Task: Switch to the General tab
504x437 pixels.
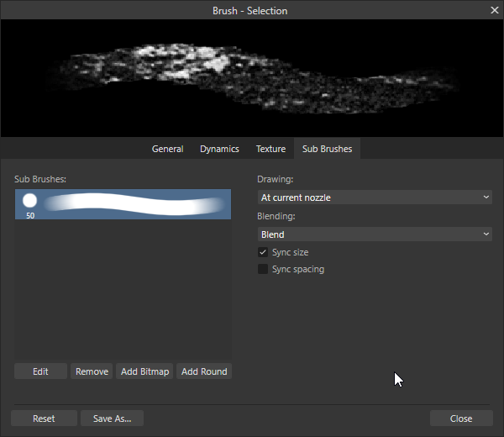Action: 167,149
